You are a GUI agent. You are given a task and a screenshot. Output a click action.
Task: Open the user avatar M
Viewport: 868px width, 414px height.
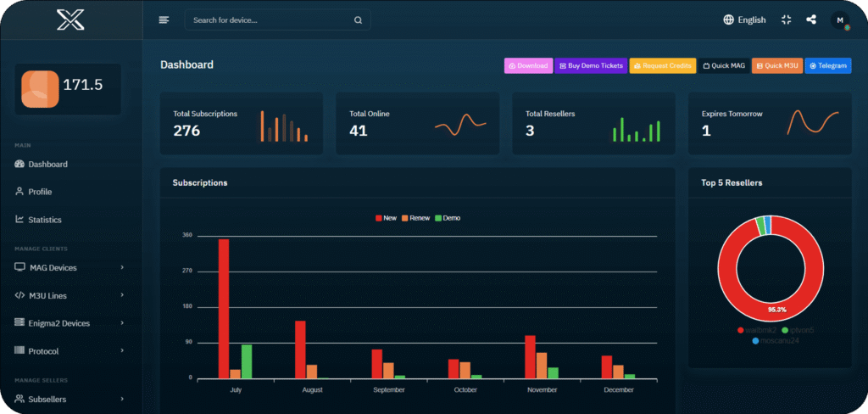tap(839, 20)
